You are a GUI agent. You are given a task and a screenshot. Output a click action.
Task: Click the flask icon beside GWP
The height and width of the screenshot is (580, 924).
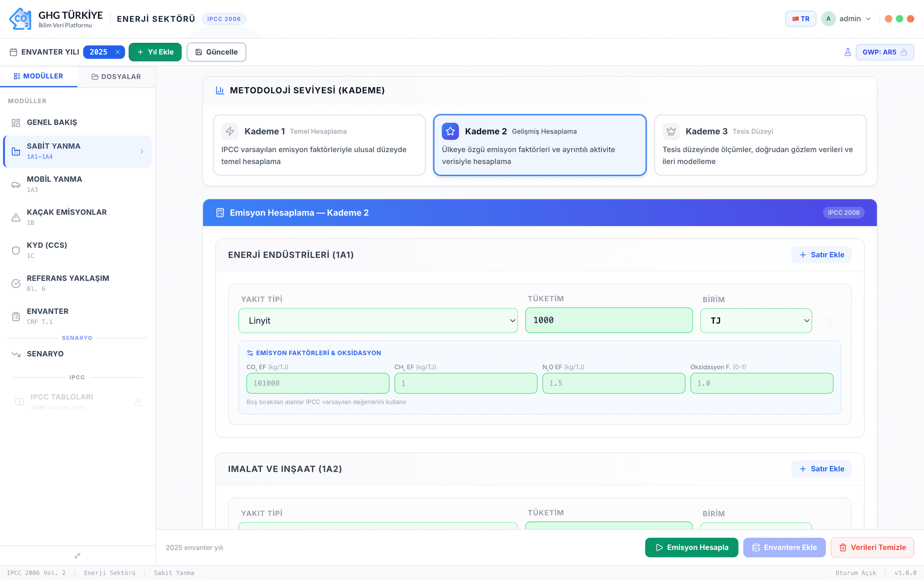pyautogui.click(x=848, y=52)
